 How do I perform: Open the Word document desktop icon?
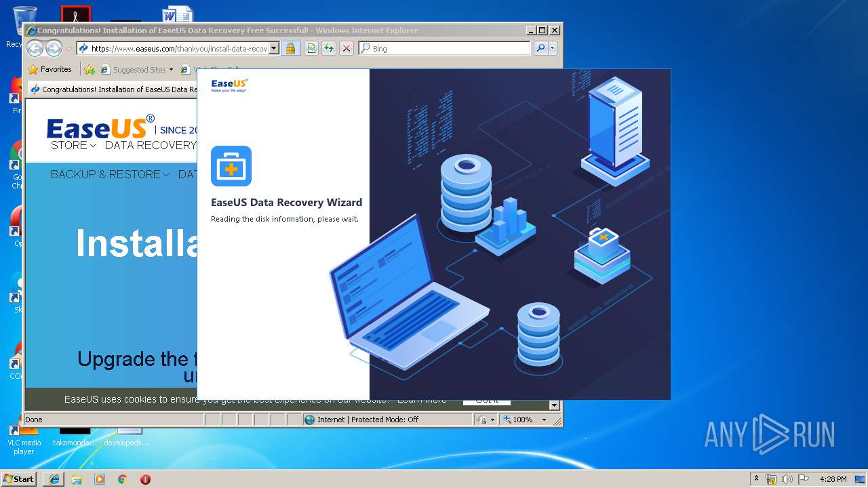[178, 14]
